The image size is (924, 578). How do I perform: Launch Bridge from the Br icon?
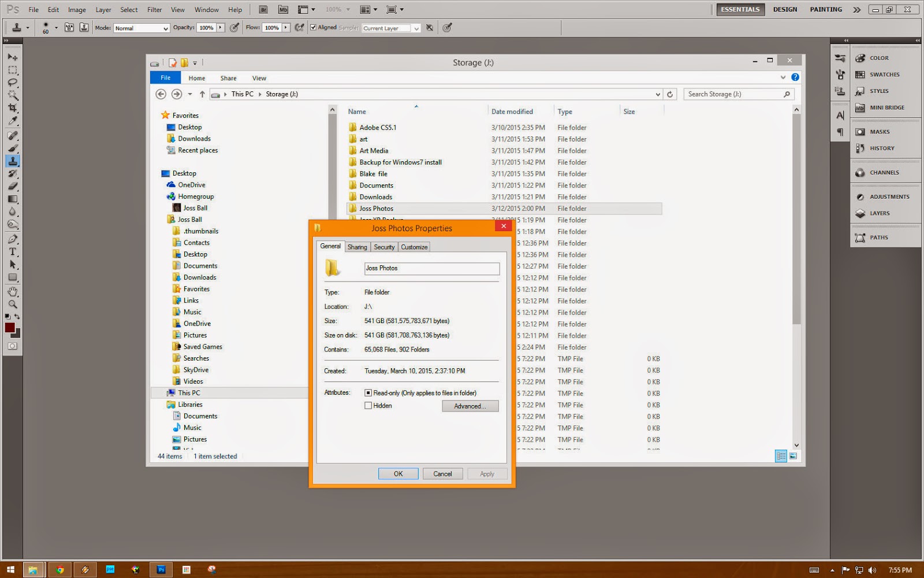tap(263, 10)
